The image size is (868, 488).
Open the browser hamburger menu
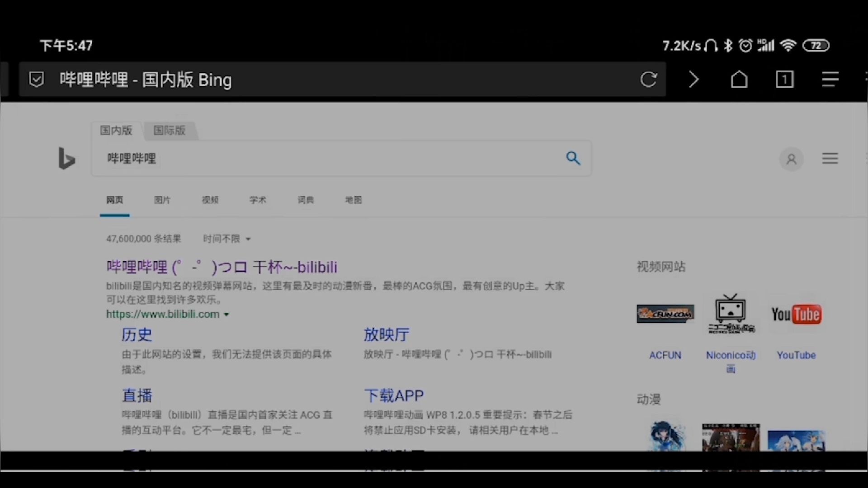point(830,80)
